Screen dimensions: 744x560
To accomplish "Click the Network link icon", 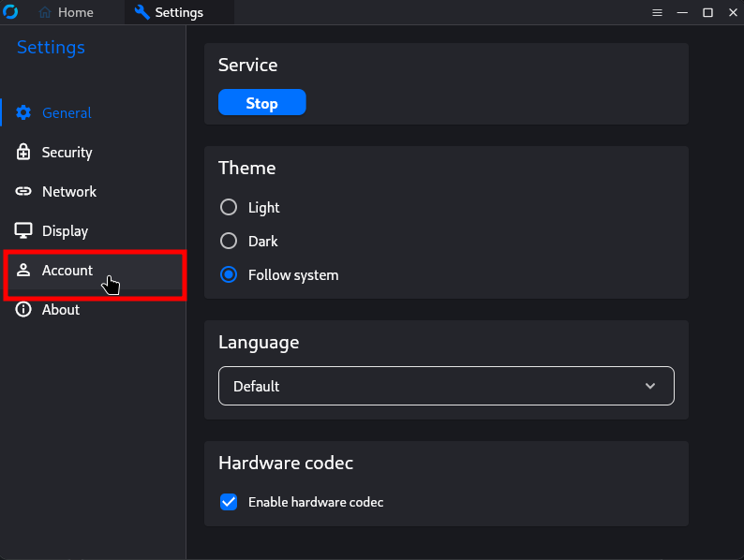I will tap(23, 192).
